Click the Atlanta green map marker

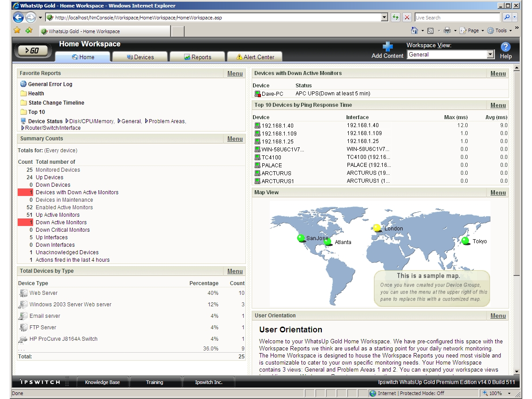(x=328, y=242)
